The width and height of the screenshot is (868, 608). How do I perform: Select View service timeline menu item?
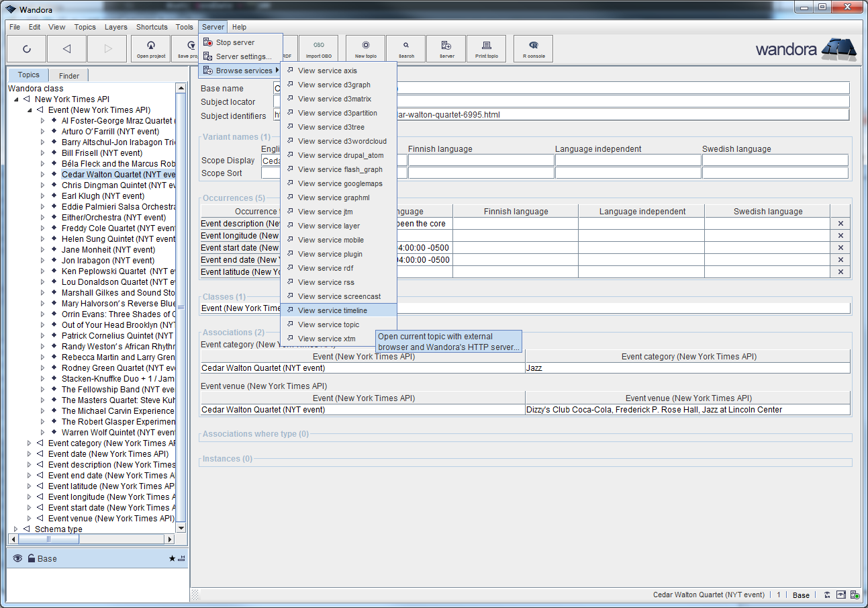click(x=332, y=310)
